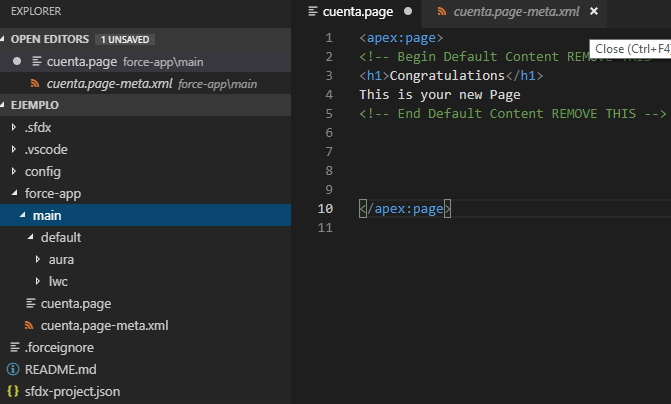Click line number 10 in editor gutter
Viewport: 671px width, 404px height.
pyautogui.click(x=326, y=208)
